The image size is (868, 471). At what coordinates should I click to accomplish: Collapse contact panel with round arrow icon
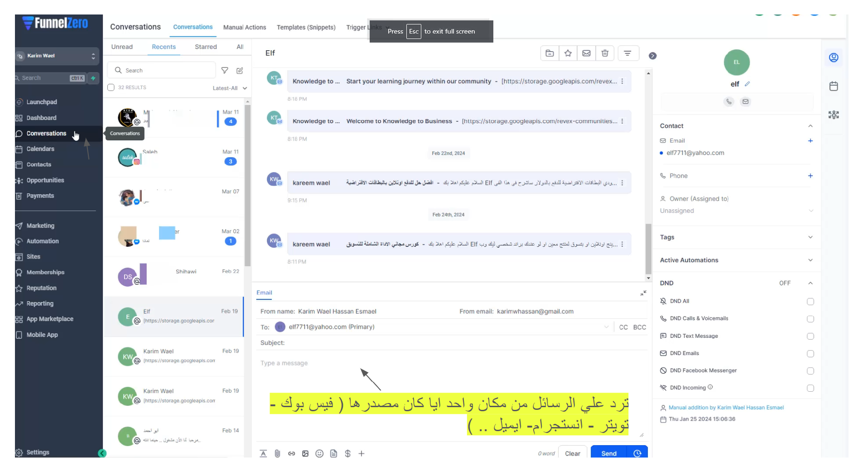coord(652,56)
